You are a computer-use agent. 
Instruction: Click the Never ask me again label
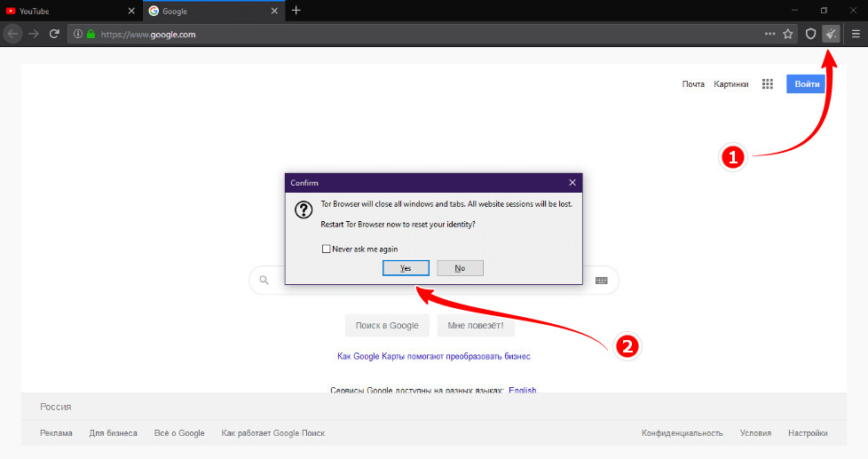[x=365, y=249]
